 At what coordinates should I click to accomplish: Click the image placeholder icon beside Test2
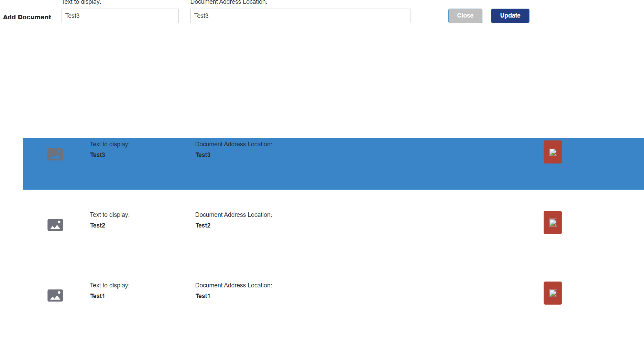tap(55, 225)
